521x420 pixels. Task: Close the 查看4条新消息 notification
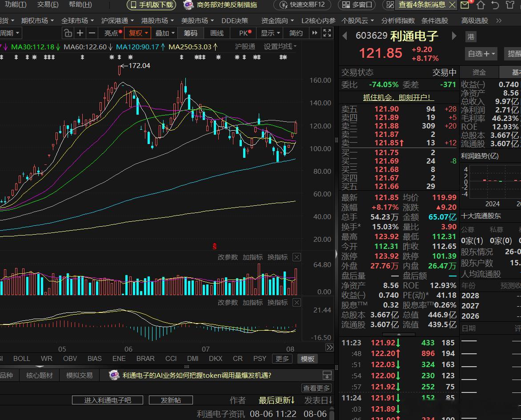452,4
